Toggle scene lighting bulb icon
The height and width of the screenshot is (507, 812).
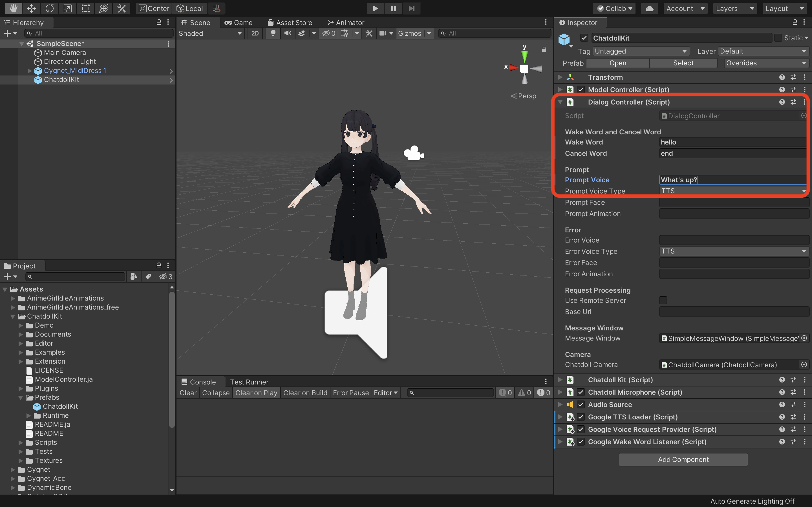click(x=273, y=33)
